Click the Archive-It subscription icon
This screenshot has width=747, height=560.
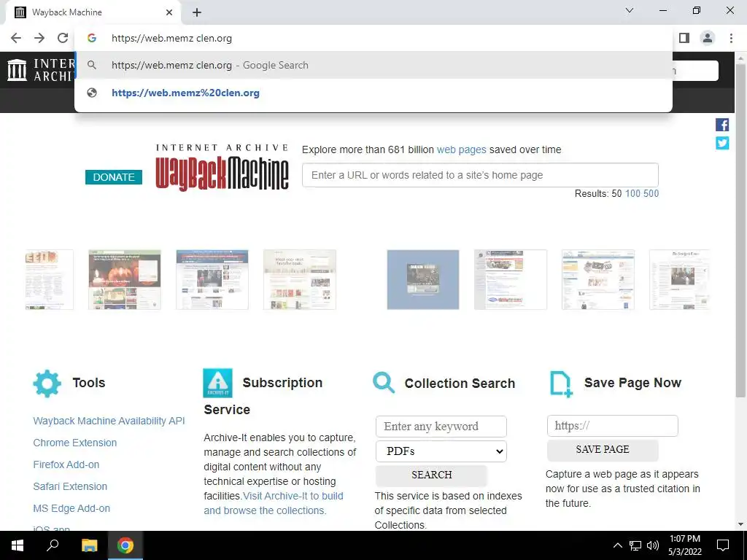(x=217, y=383)
